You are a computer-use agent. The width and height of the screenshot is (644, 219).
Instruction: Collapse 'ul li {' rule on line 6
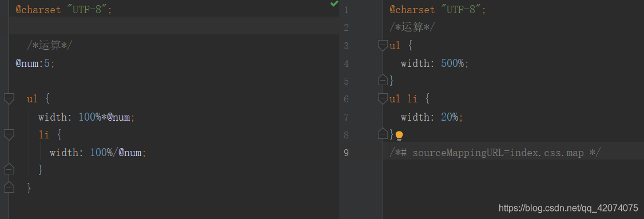point(383,98)
